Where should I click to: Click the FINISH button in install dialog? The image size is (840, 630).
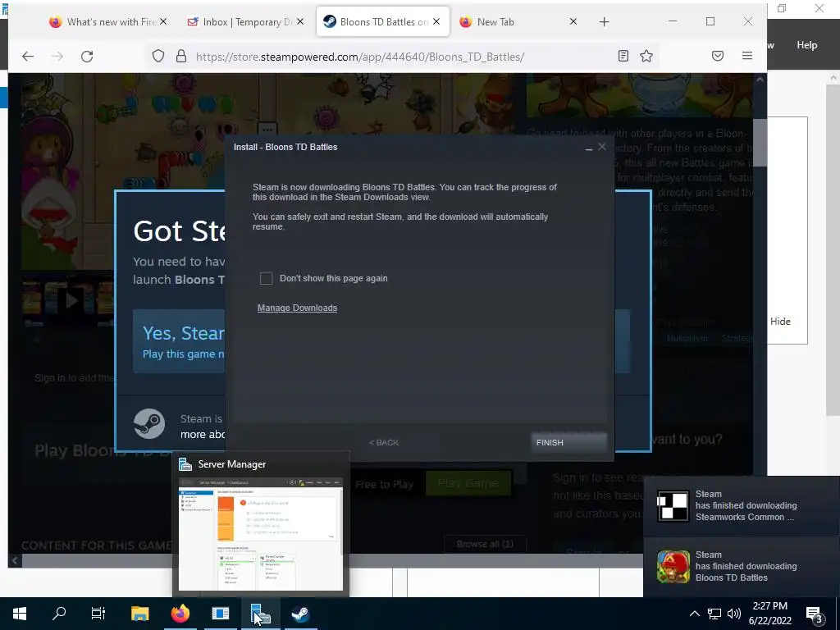pos(569,442)
